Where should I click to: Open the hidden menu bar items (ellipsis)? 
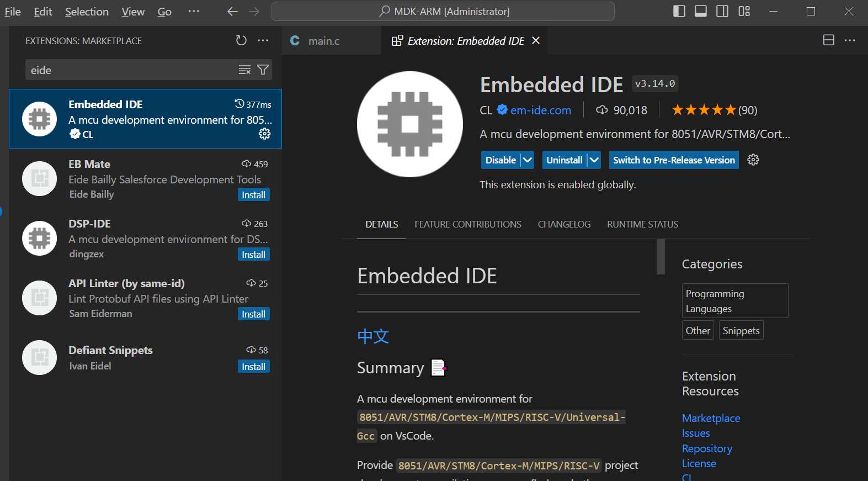[194, 12]
